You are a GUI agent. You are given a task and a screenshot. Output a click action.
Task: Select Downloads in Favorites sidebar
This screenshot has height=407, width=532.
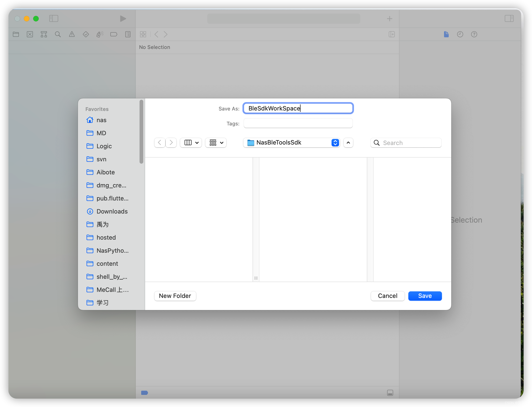coord(112,211)
